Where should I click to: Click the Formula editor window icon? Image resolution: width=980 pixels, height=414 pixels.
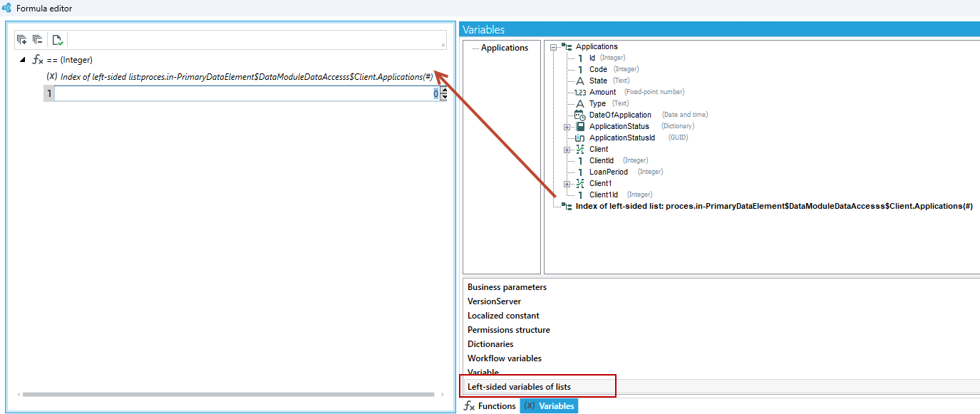6,8
